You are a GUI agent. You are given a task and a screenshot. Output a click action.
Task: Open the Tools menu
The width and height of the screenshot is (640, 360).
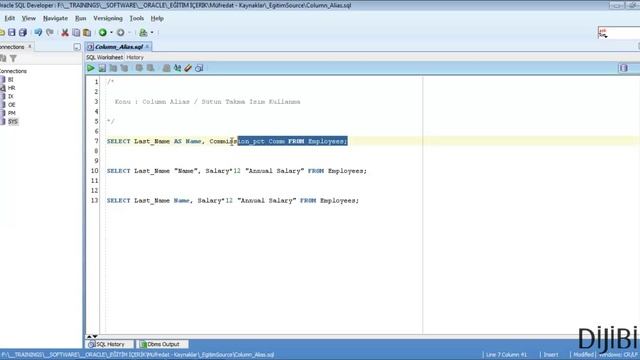coord(136,18)
